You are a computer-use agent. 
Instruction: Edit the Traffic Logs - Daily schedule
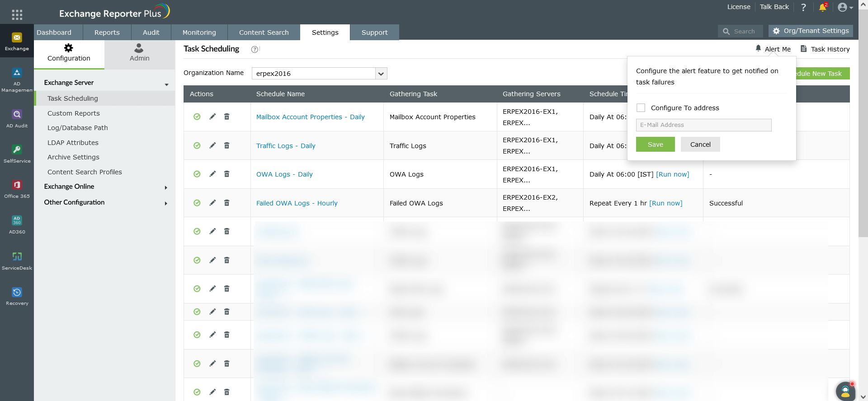[x=212, y=145]
